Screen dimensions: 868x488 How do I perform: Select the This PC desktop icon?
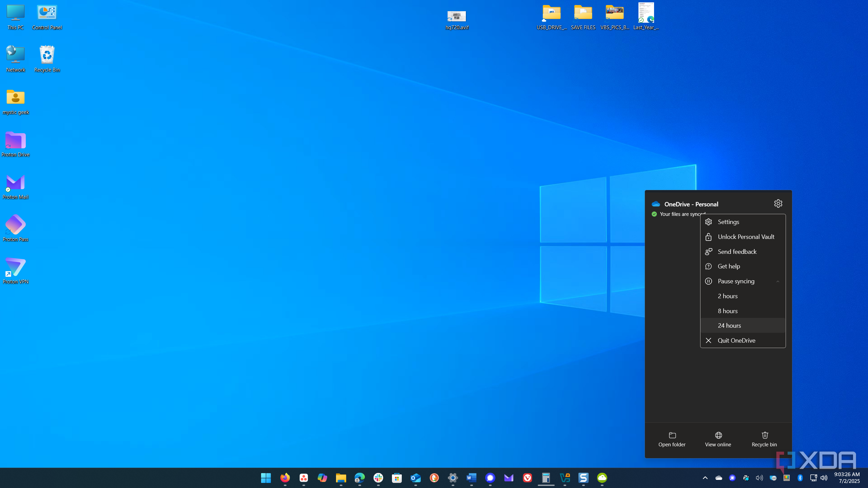pyautogui.click(x=16, y=17)
